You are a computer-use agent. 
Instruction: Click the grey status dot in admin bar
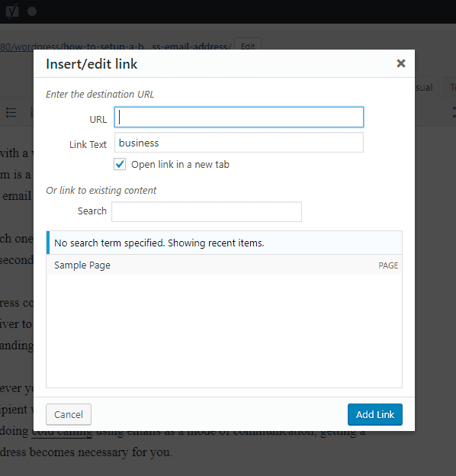(32, 11)
